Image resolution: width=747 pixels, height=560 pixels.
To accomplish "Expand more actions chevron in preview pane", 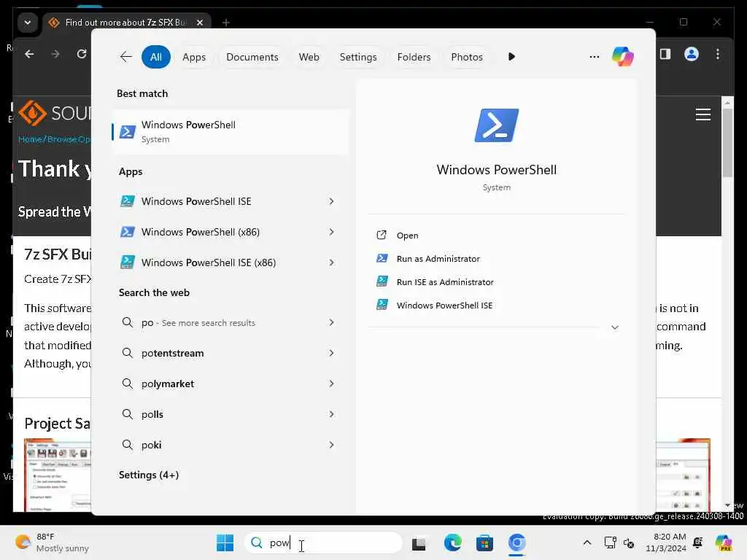I will 615,327.
